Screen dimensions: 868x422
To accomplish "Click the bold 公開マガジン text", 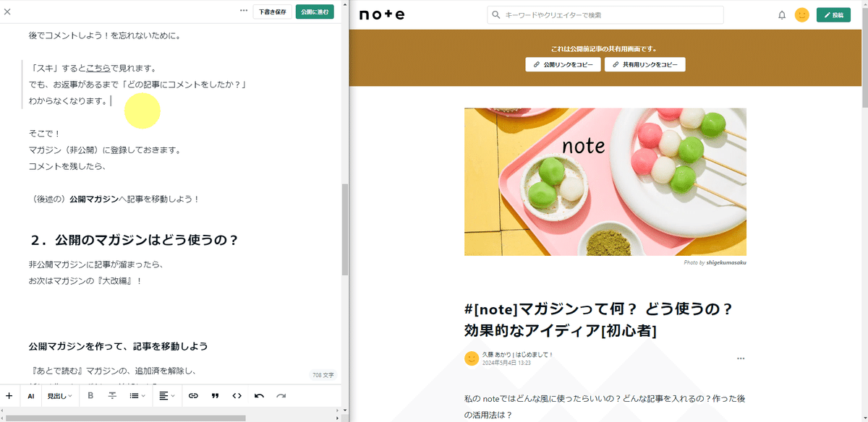I will pos(93,199).
